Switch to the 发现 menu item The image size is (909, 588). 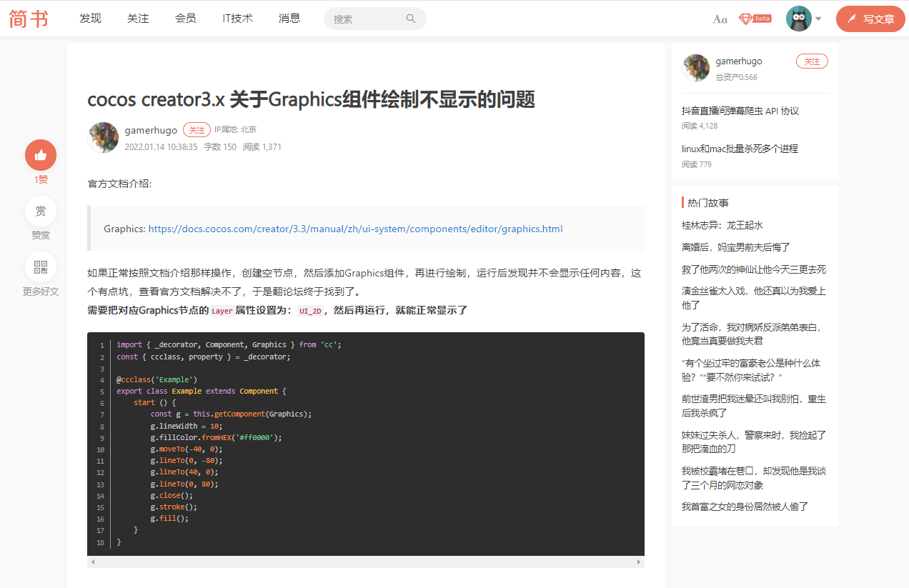pos(90,19)
